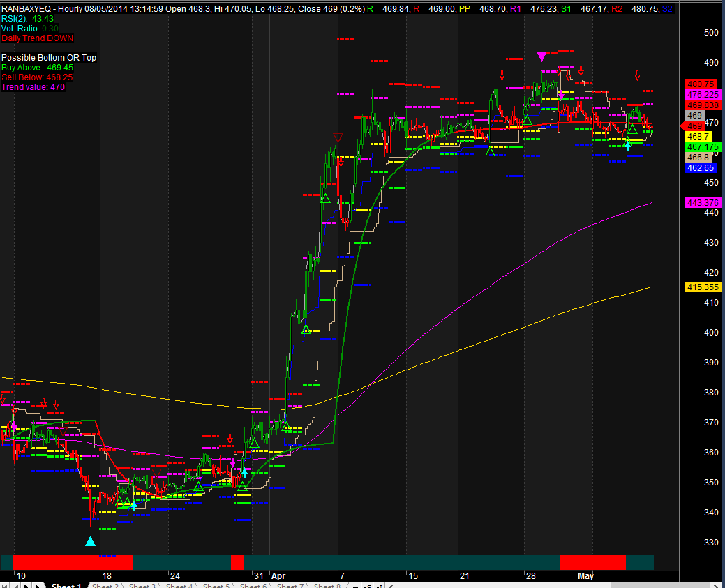
Task: Go to the Sheet 7 tab
Action: point(290,585)
